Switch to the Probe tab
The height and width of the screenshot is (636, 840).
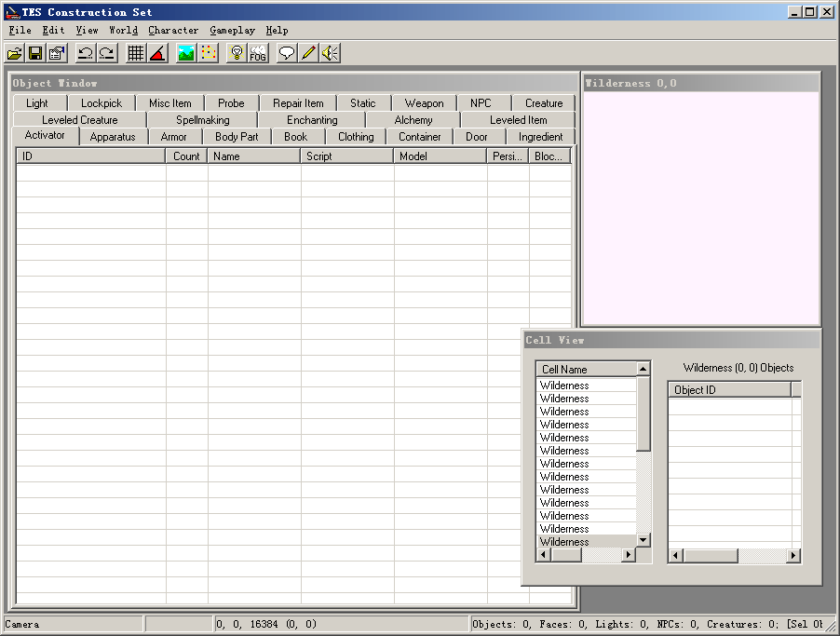[x=231, y=102]
